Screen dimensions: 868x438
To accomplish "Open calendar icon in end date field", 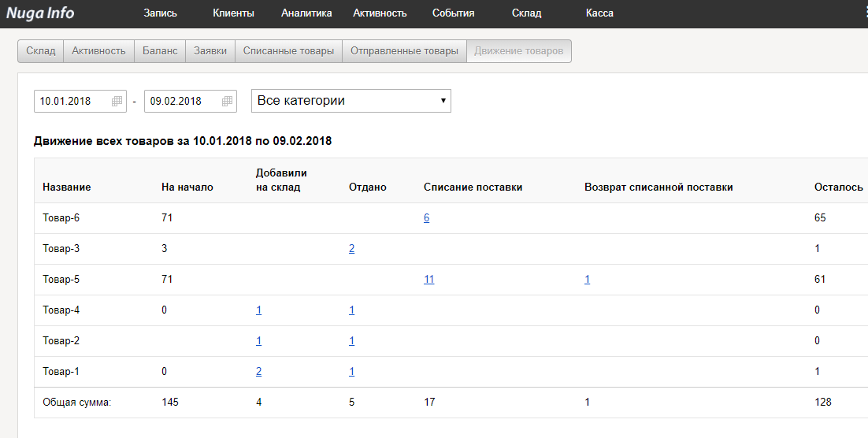I will tap(227, 101).
